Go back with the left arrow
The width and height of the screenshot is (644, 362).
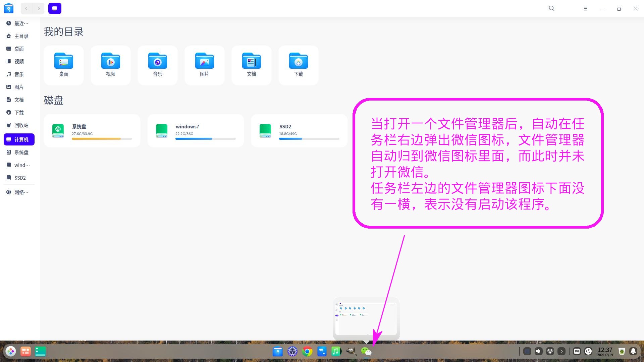pyautogui.click(x=26, y=8)
